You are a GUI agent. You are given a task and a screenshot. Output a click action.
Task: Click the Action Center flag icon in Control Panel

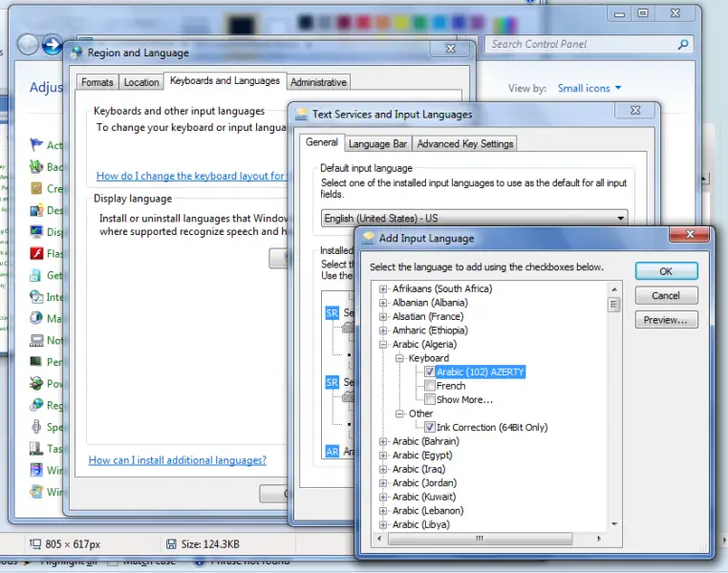[x=36, y=145]
